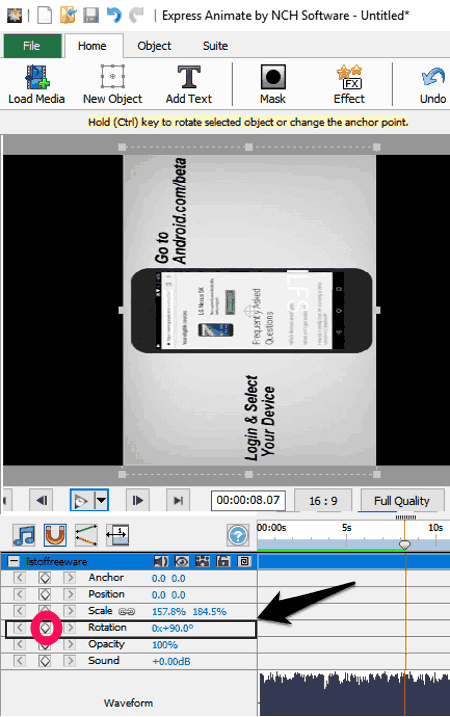Screen dimensions: 450x717
Task: Toggle the Sound keyframe diamond
Action: coord(44,661)
